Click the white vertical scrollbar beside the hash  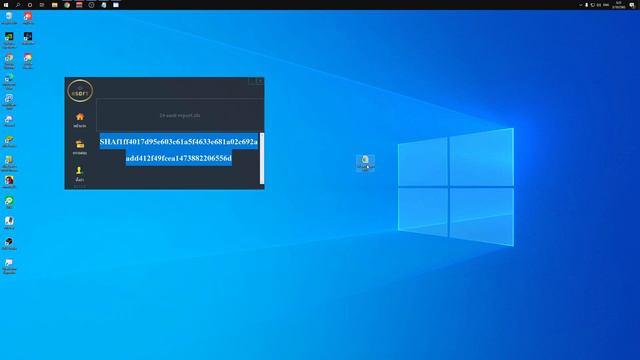tap(262, 158)
